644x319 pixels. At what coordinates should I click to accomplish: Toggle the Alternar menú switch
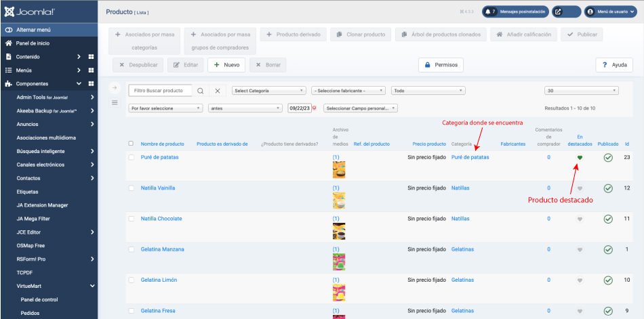(8, 30)
